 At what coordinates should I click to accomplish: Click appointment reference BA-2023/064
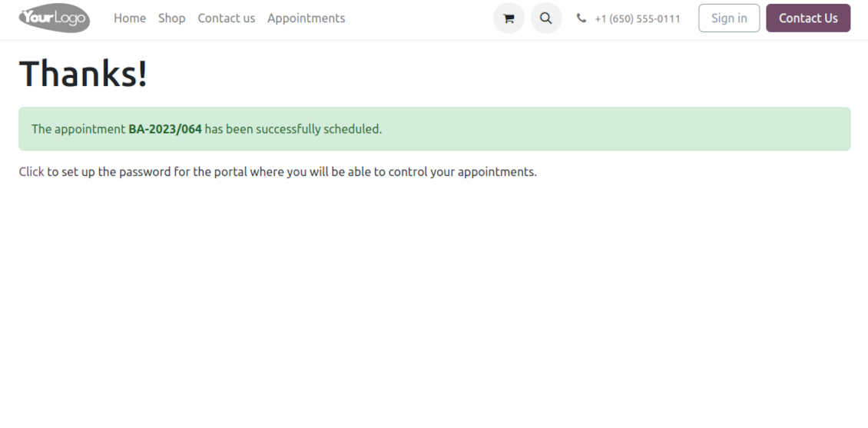point(165,129)
